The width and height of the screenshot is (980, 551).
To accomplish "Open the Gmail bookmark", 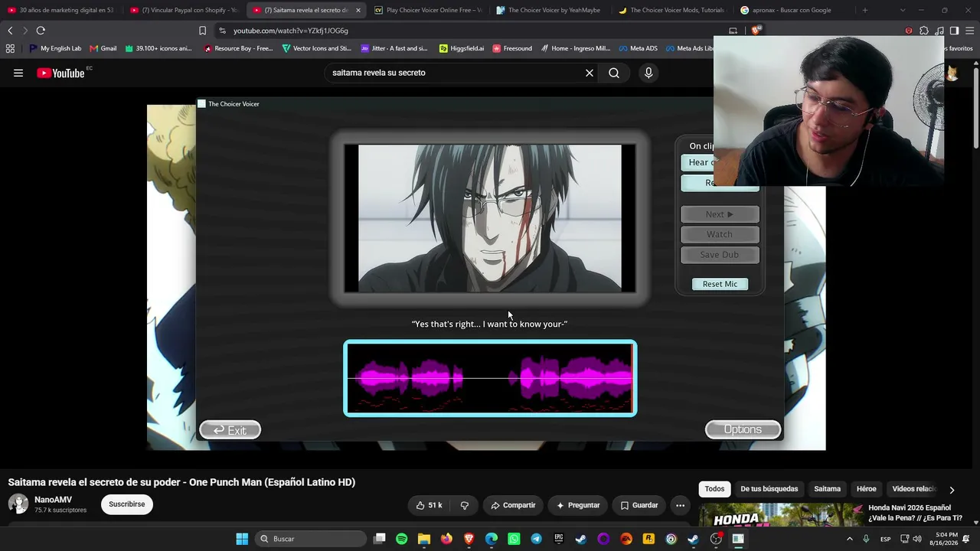I will pyautogui.click(x=103, y=48).
